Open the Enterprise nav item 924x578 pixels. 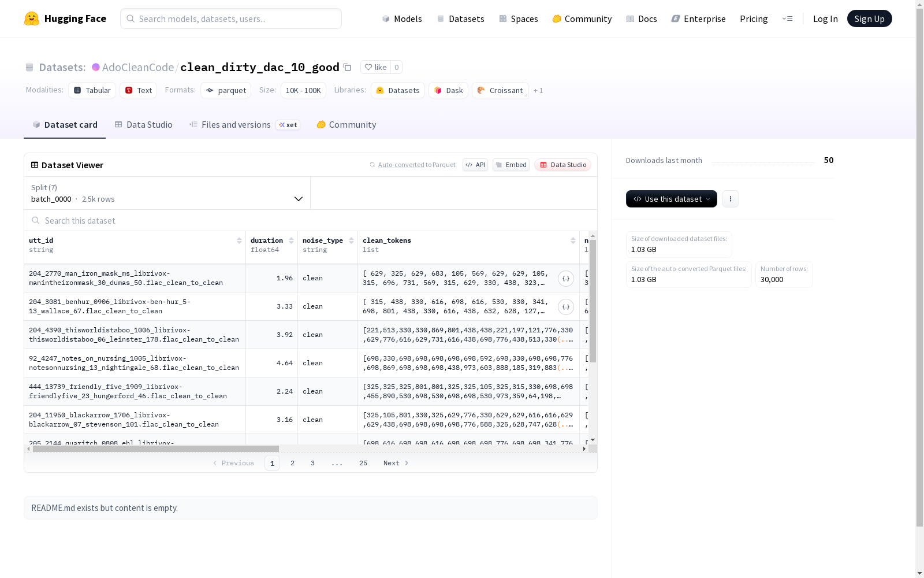[x=698, y=18]
